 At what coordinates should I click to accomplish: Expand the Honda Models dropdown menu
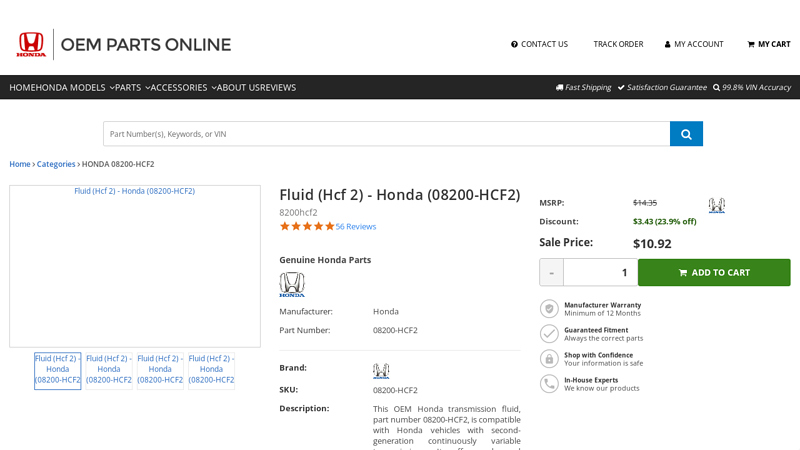click(75, 87)
